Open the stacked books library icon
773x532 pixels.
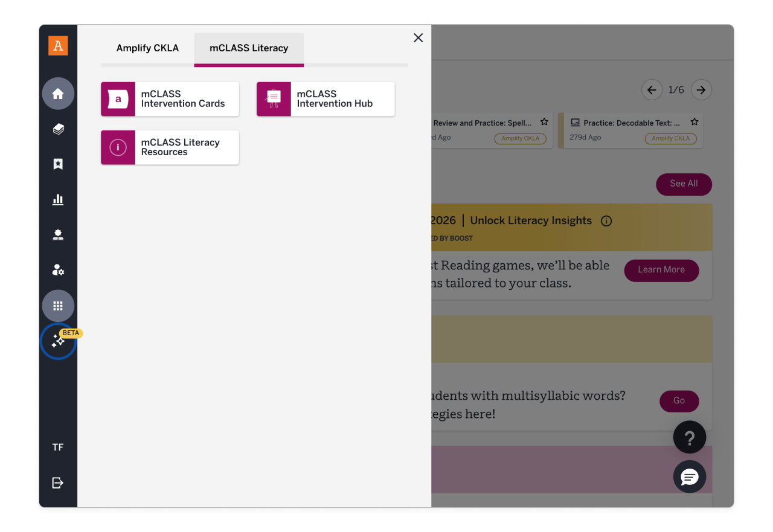point(58,129)
